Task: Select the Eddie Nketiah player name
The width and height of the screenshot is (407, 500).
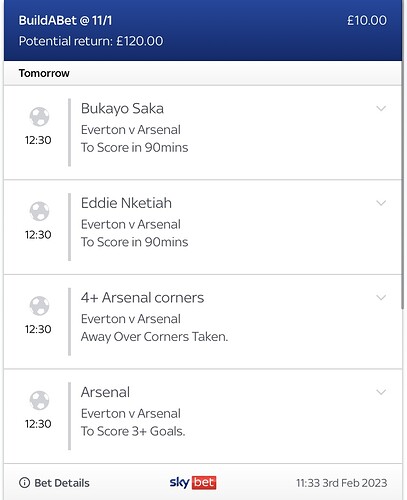Action: click(126, 203)
